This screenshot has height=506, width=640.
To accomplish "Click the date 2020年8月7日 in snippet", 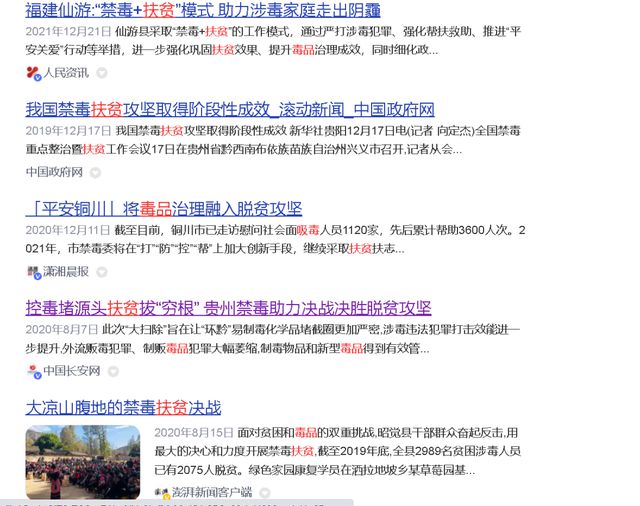I will click(x=62, y=330).
